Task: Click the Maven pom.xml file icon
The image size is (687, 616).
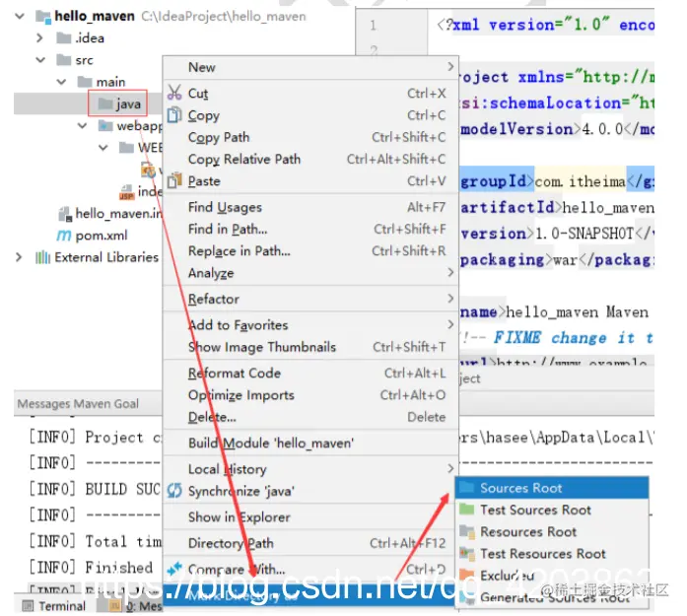Action: (x=64, y=236)
